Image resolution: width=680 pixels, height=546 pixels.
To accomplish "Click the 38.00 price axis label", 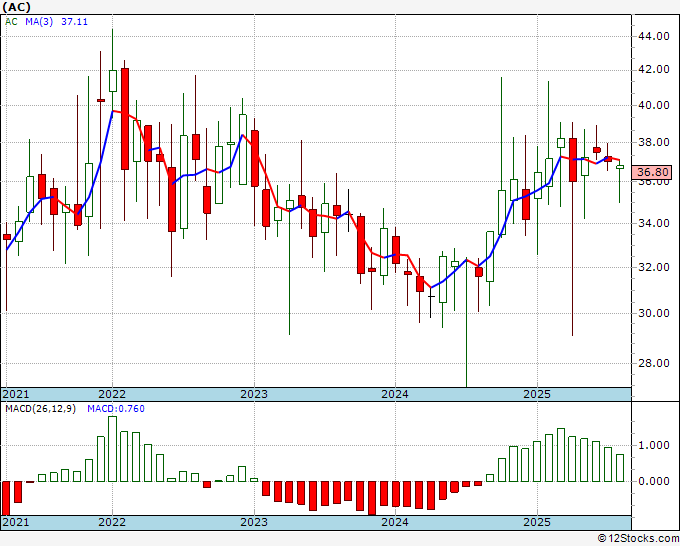I will pyautogui.click(x=654, y=143).
